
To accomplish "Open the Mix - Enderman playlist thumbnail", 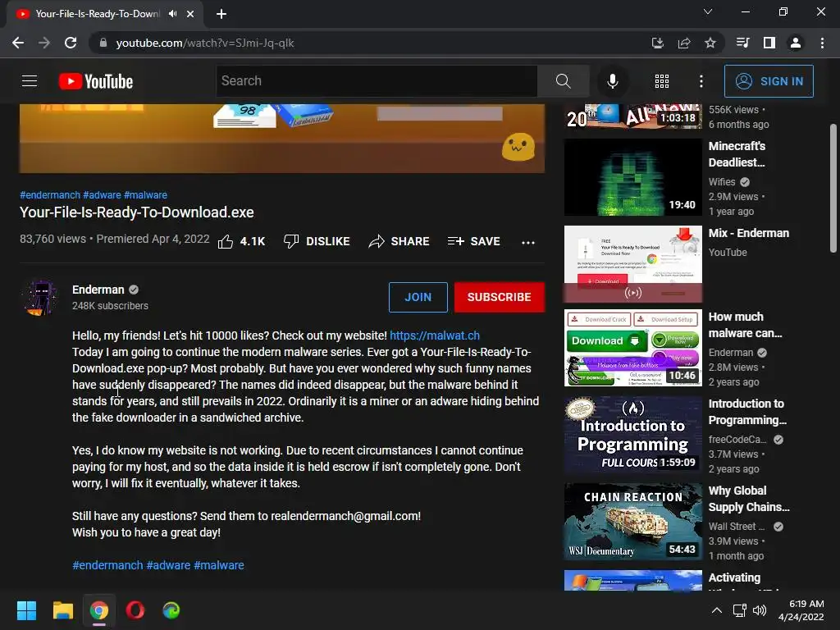I will pos(632,264).
